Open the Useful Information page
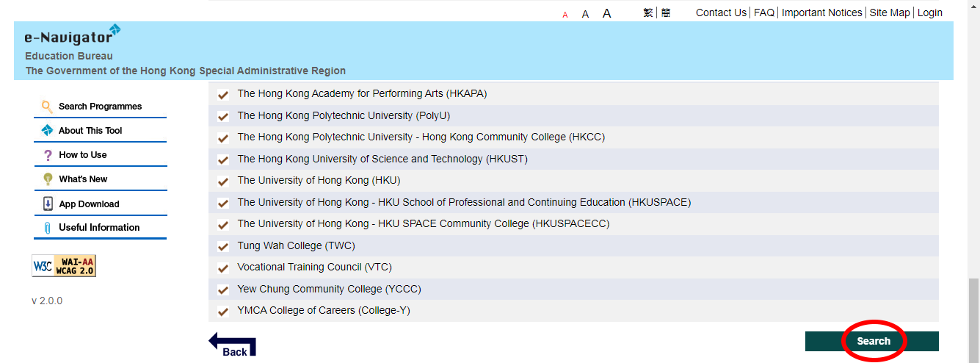The height and width of the screenshot is (363, 980). 100,228
